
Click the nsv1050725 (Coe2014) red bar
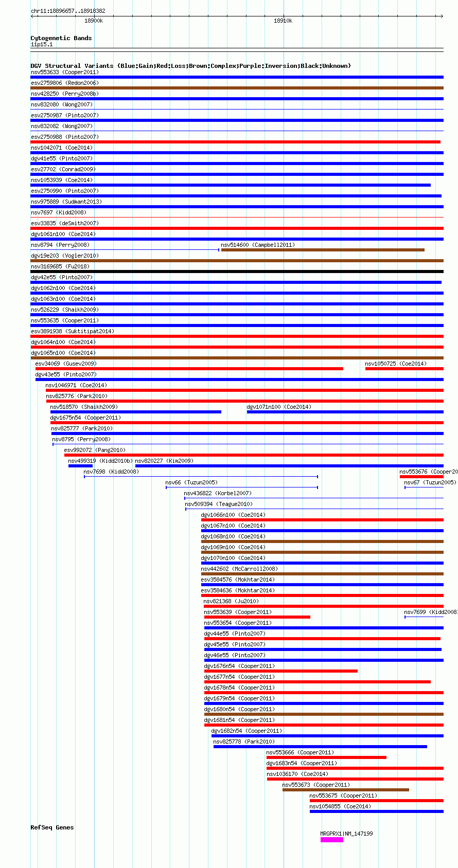pos(404,369)
